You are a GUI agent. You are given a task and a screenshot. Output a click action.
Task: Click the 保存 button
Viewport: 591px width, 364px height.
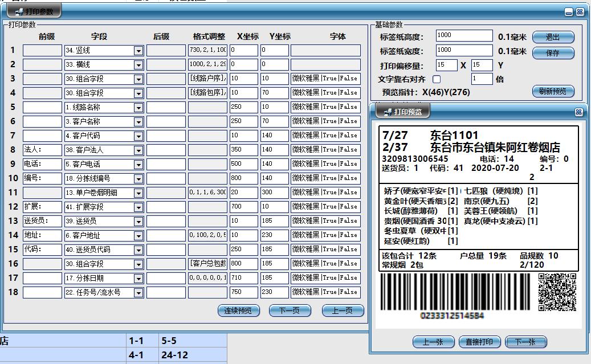552,53
